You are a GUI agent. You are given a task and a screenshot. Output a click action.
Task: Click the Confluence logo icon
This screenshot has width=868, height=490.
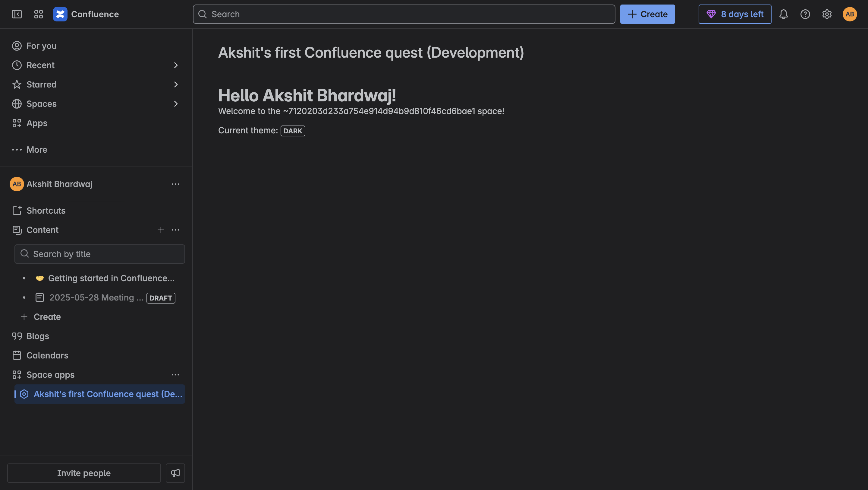coord(60,14)
